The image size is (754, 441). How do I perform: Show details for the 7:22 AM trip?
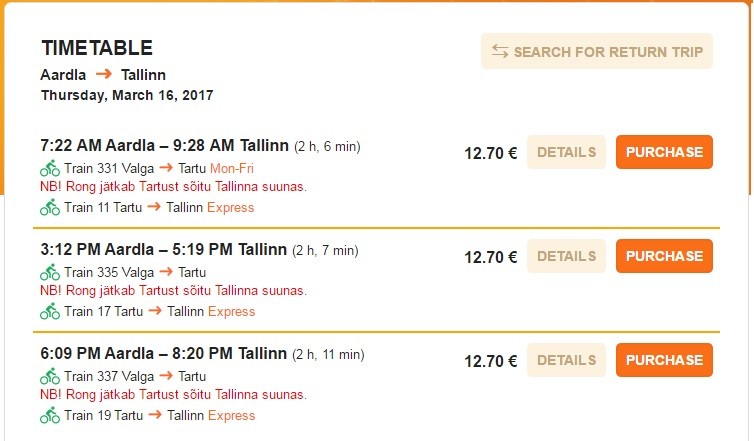(x=566, y=152)
